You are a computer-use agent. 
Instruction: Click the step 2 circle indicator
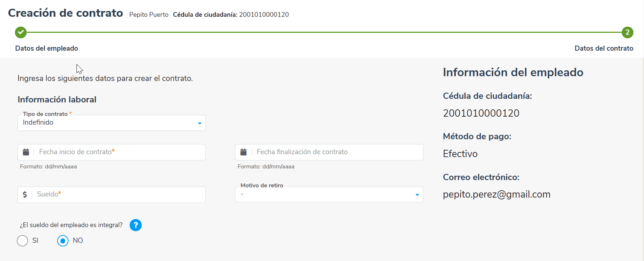[x=627, y=32]
